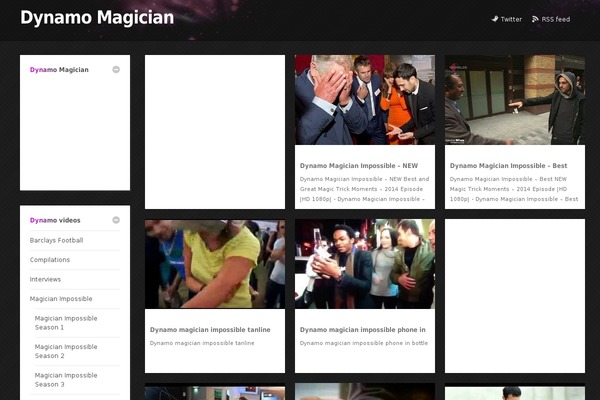Select Magician Impossible Season 2
Image resolution: width=600 pixels, height=400 pixels.
[66, 351]
